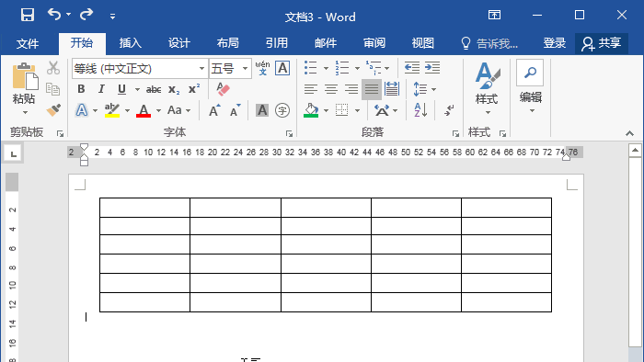Switch to the 插入 tab
The image size is (644, 362).
pyautogui.click(x=131, y=43)
